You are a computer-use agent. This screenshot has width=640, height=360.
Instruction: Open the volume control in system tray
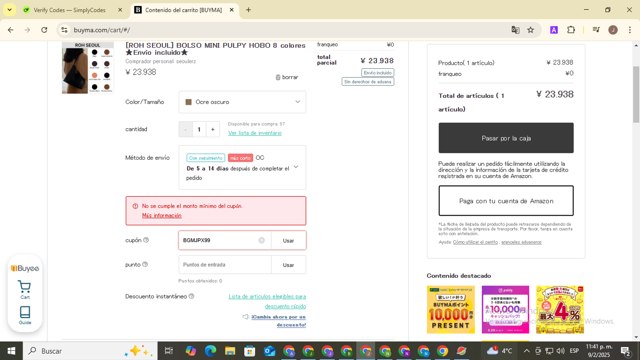[561, 351]
